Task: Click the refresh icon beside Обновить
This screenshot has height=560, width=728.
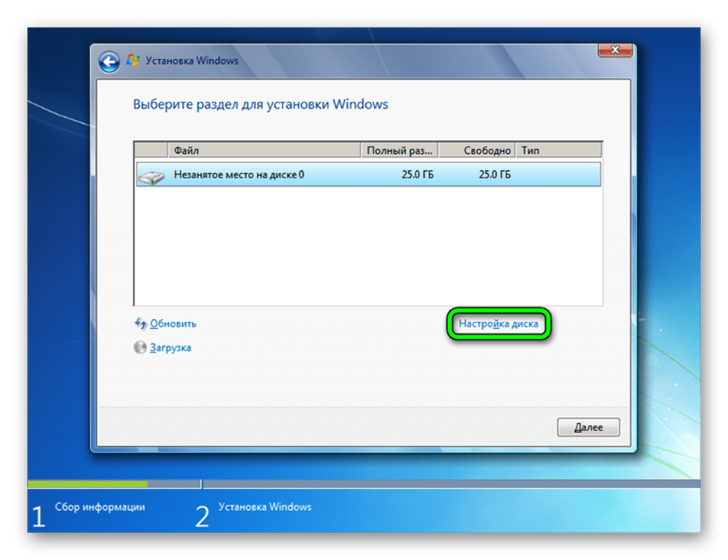Action: pos(140,323)
